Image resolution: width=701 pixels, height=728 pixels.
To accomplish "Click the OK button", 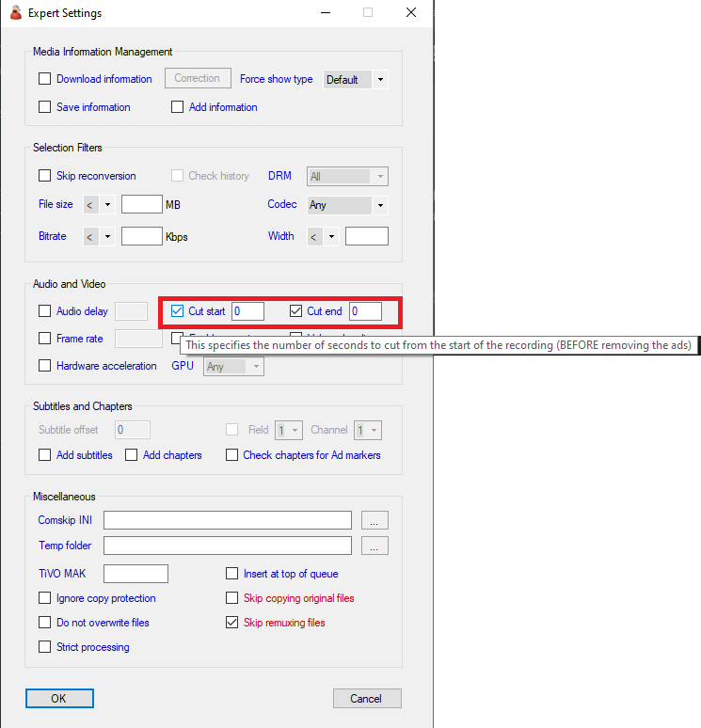I will [x=59, y=698].
